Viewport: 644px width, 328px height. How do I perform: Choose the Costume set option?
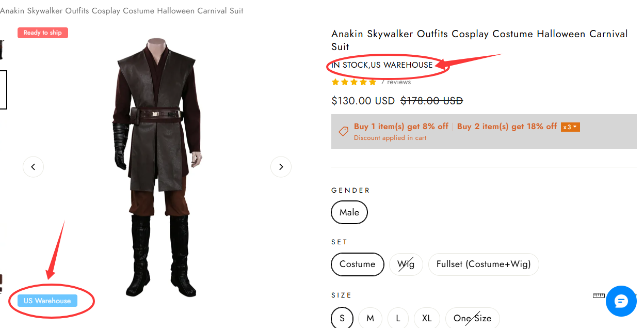point(357,264)
